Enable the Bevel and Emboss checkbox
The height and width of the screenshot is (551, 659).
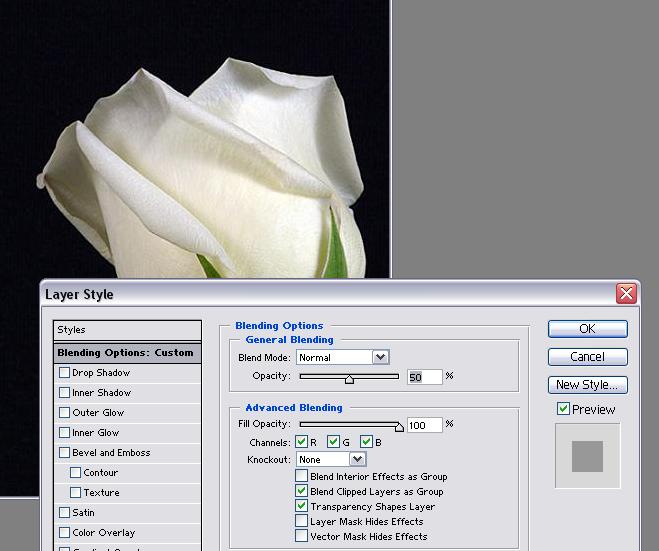[x=64, y=452]
